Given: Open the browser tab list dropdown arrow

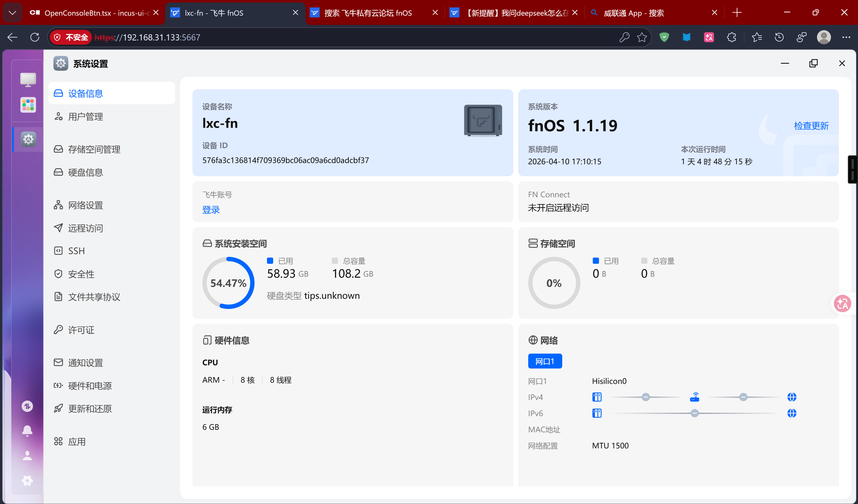Looking at the screenshot, I should (x=13, y=13).
